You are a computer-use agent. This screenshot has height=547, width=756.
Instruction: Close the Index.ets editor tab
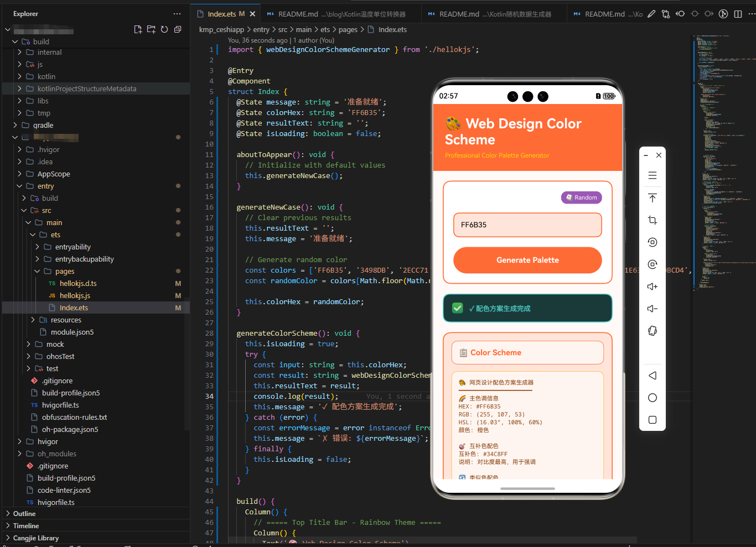coord(252,14)
